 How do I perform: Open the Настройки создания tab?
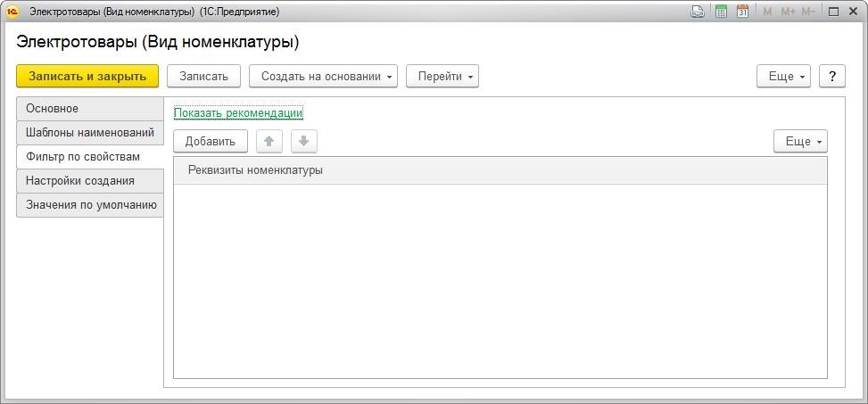click(x=90, y=181)
